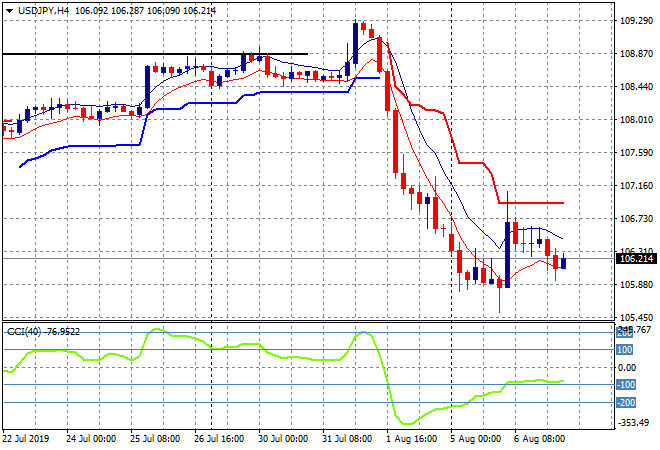Click the 30 Jul 00:00 time label
The width and height of the screenshot is (660, 450).
click(x=283, y=439)
